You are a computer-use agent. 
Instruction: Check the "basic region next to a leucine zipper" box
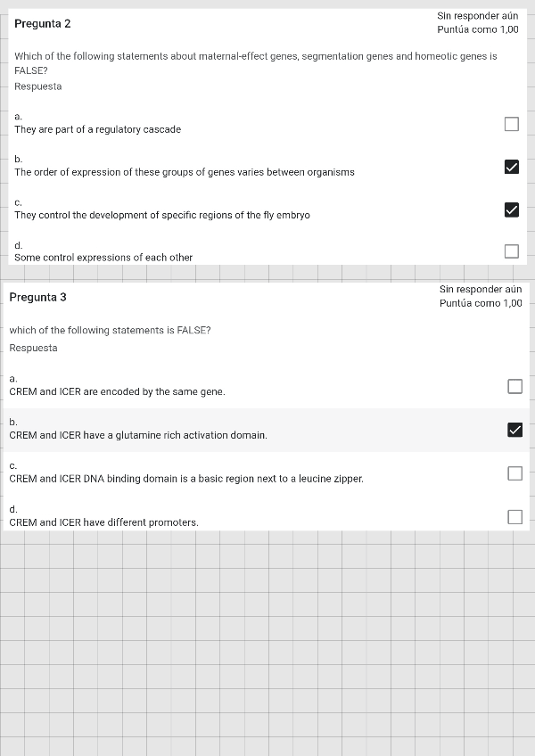(x=514, y=473)
